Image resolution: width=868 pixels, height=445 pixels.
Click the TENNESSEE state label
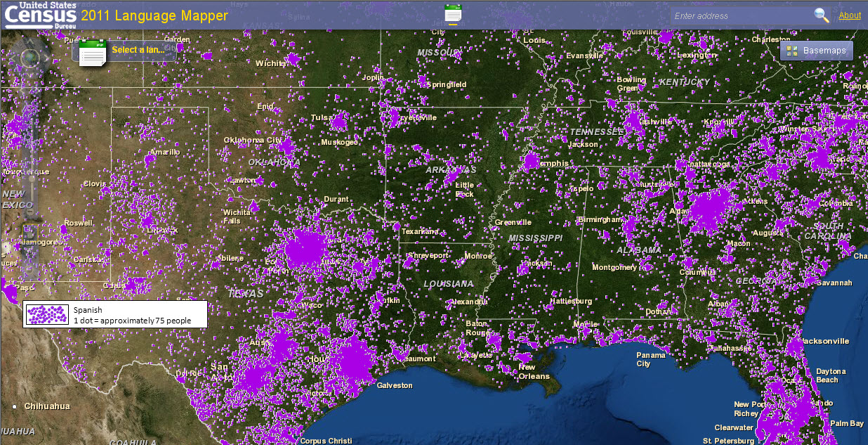pos(596,132)
